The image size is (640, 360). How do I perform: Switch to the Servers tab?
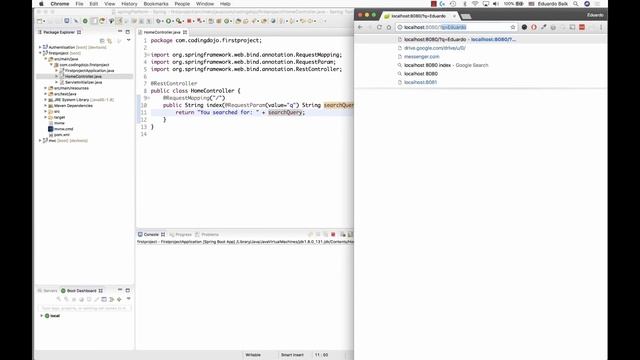pyautogui.click(x=47, y=291)
